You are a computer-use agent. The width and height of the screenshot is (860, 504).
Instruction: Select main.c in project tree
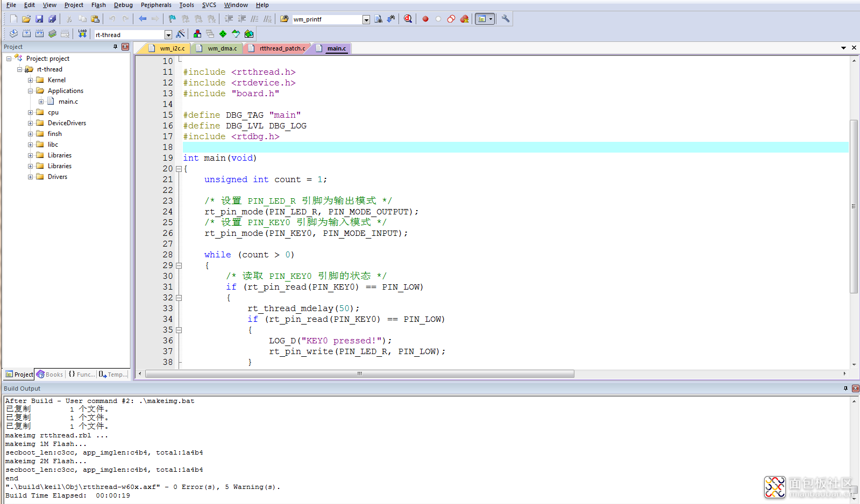[68, 102]
